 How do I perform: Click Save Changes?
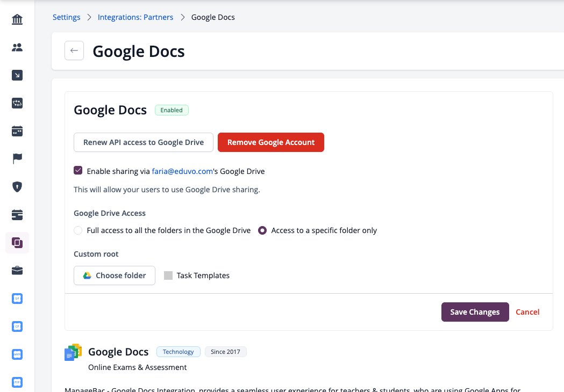click(475, 312)
